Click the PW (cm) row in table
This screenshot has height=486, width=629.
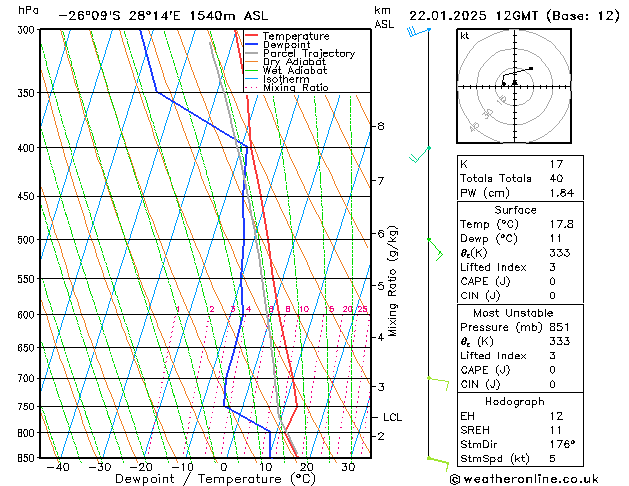514,193
